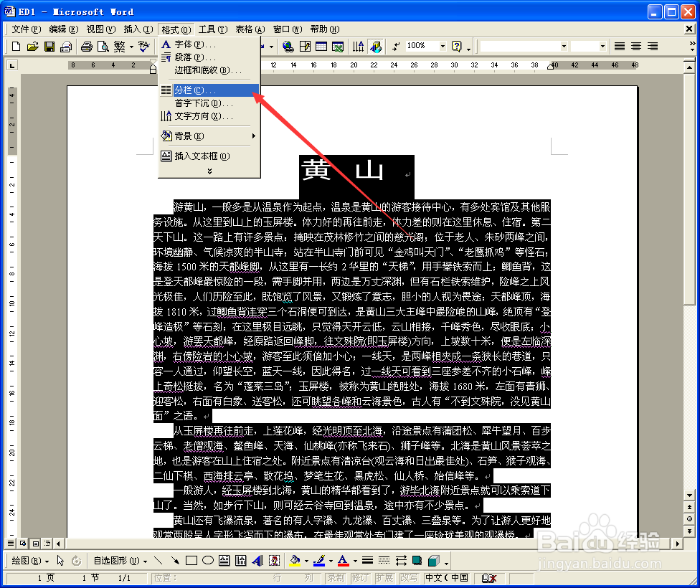Pick a font color with the Font Color swatch

pos(341,560)
